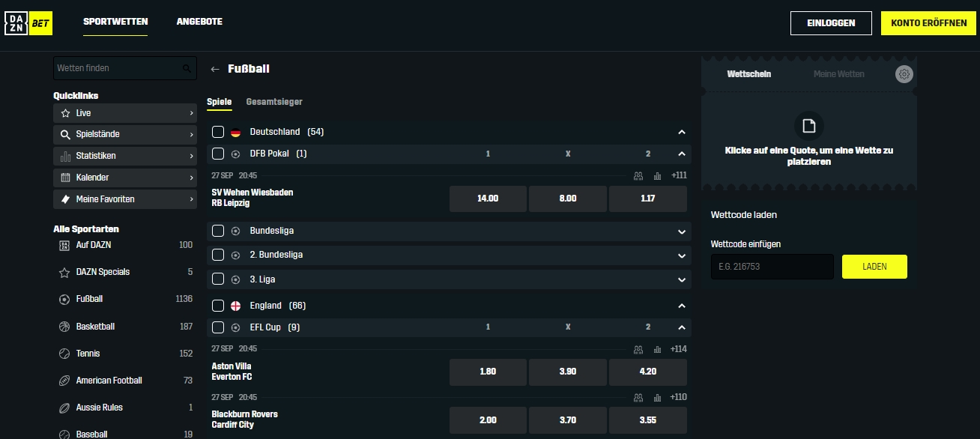The width and height of the screenshot is (980, 439).
Task: Open head-to-head icon for Blackburn Rovers match
Action: click(x=638, y=398)
